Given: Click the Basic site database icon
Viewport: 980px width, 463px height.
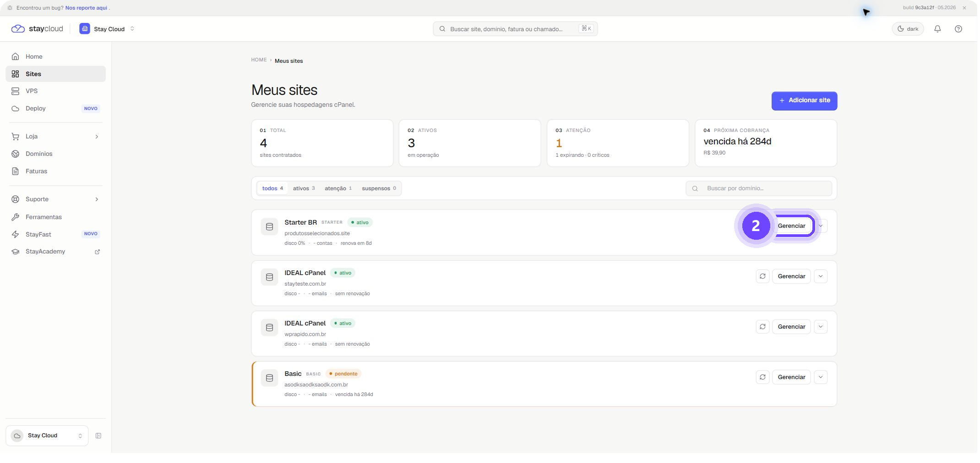Looking at the screenshot, I should tap(269, 378).
